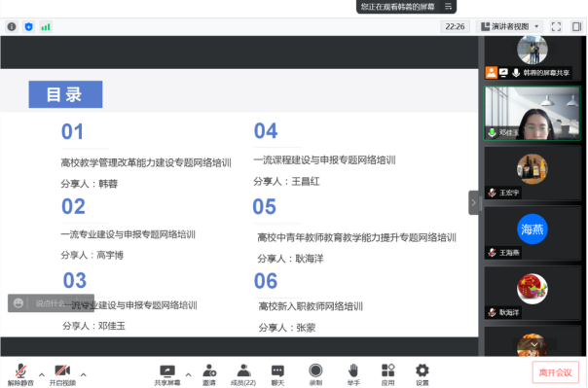Expand video options arrow beside camera
The width and height of the screenshot is (588, 388).
click(x=84, y=374)
